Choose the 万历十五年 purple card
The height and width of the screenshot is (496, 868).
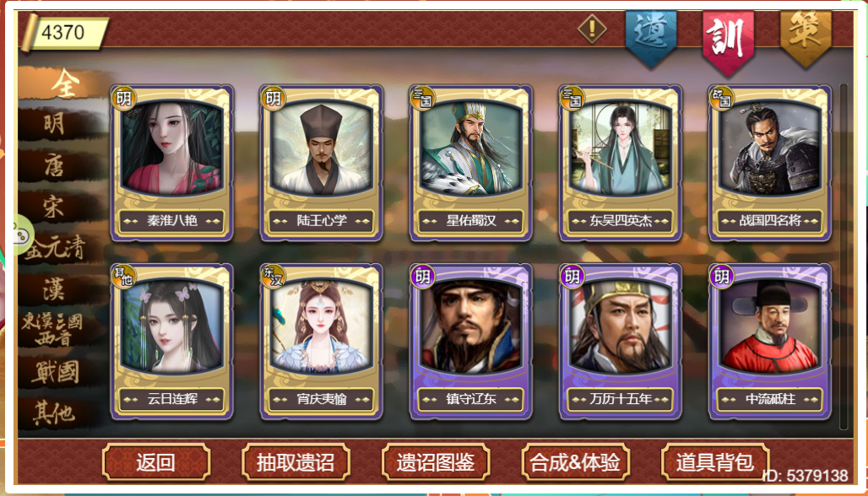click(x=620, y=342)
